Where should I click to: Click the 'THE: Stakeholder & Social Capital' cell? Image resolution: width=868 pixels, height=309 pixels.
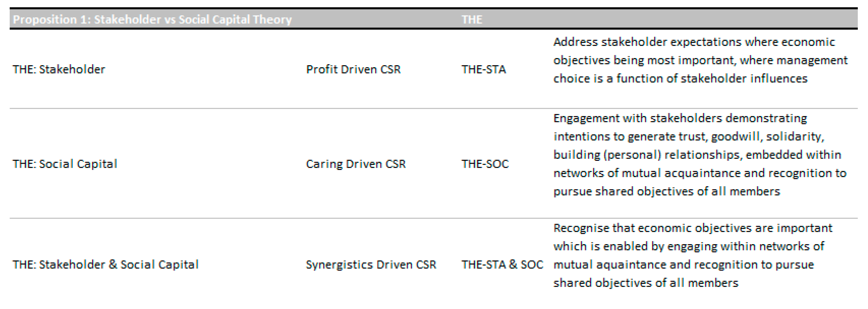pyautogui.click(x=106, y=265)
